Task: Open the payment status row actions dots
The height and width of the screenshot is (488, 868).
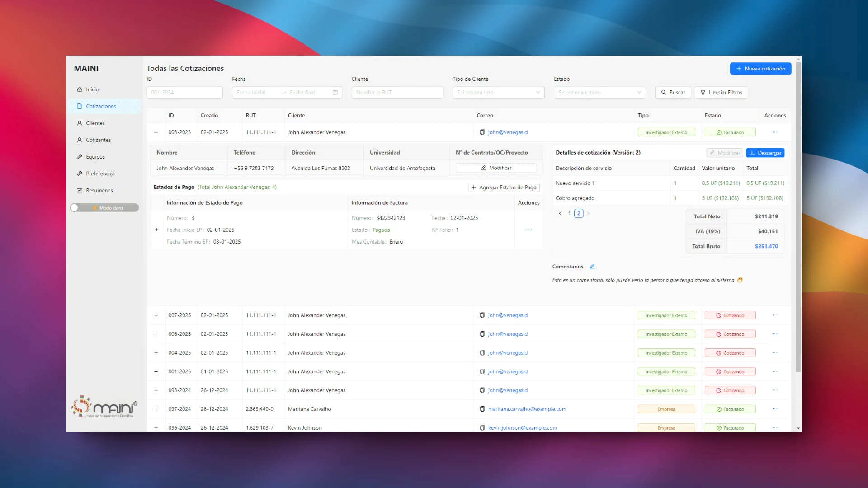Action: coord(529,230)
